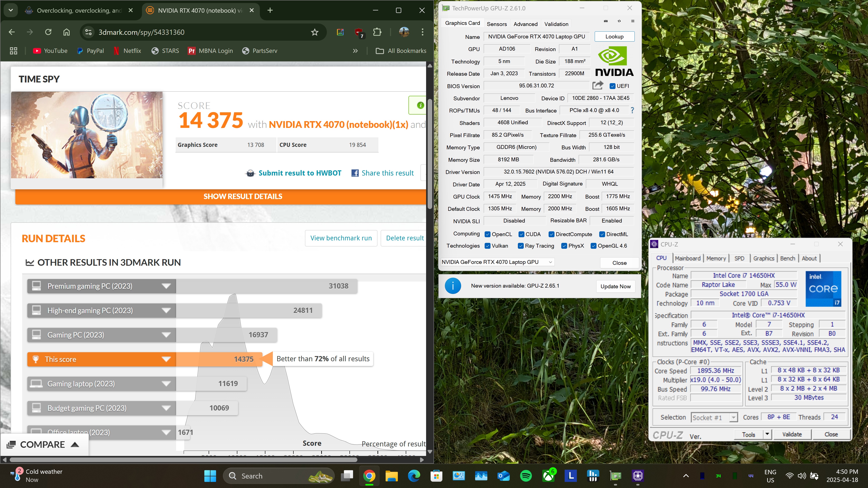Open the Xbox app from the taskbar
This screenshot has height=488, width=868.
(548, 476)
